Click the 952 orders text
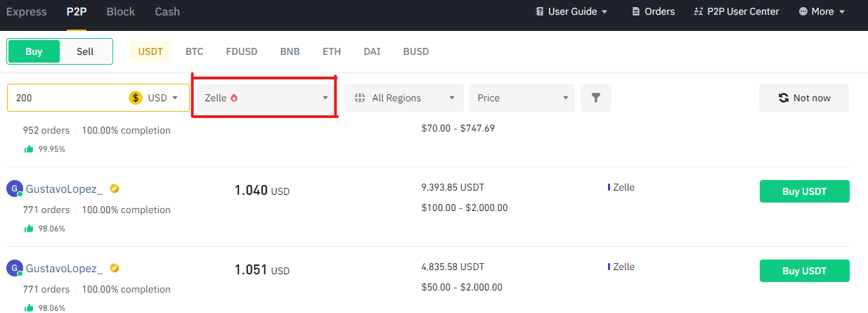 (46, 130)
